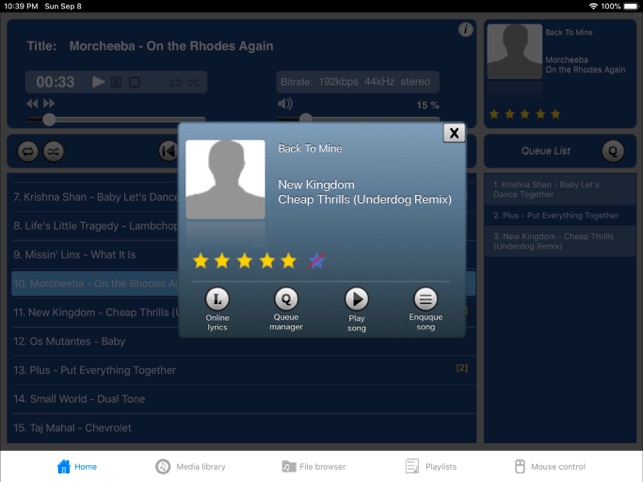Select queue item 1 Krishna Shan
The image size is (643, 482).
pos(560,190)
